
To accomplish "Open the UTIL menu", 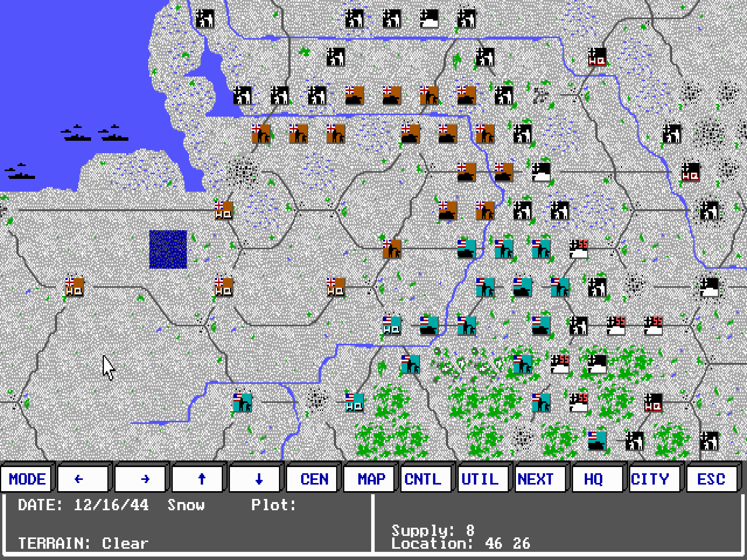I will (x=484, y=479).
